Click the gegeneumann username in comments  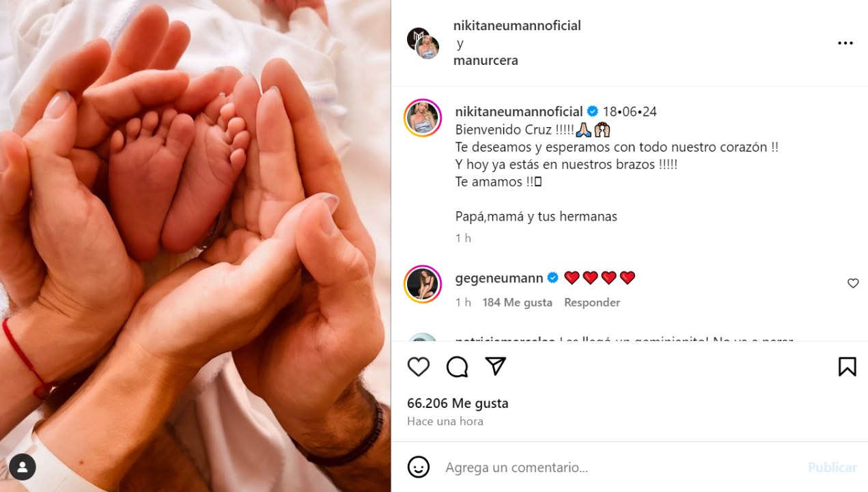coord(499,277)
